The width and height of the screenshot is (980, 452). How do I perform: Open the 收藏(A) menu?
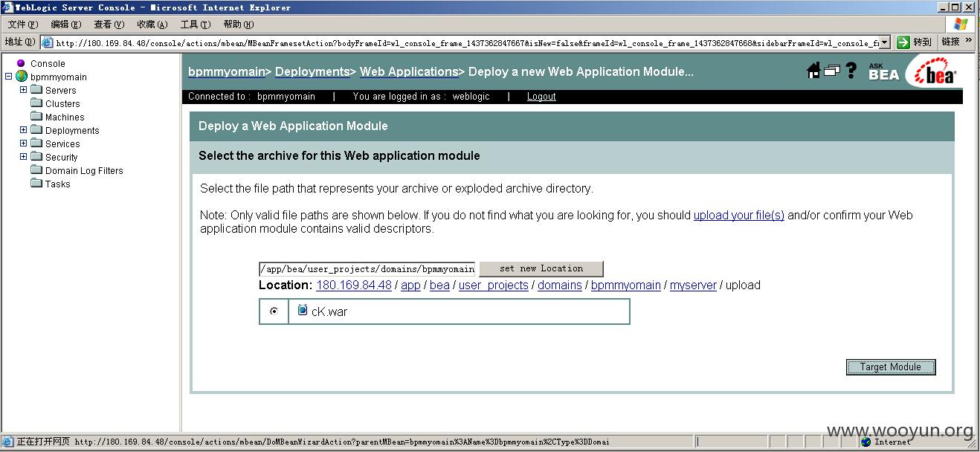point(152,25)
